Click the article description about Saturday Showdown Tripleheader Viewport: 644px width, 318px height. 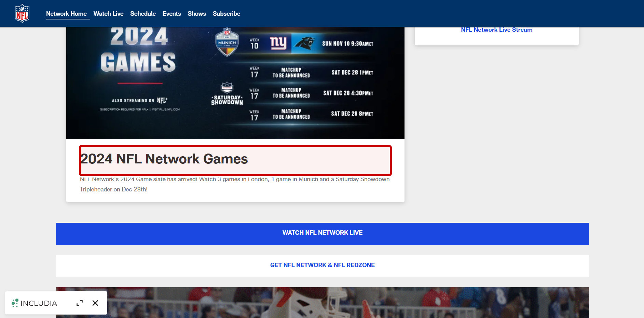click(x=235, y=184)
